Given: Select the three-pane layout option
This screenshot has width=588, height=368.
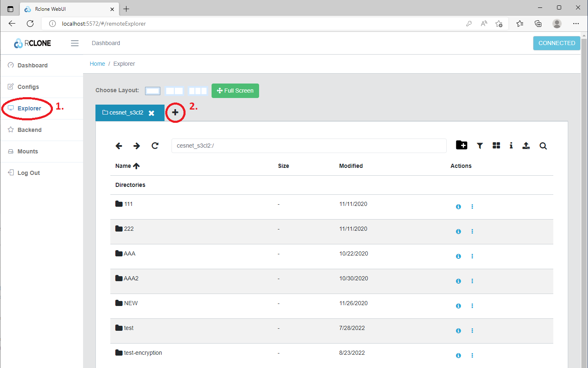Looking at the screenshot, I should point(198,91).
